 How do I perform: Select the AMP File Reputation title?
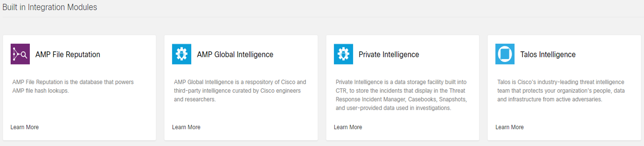point(68,54)
